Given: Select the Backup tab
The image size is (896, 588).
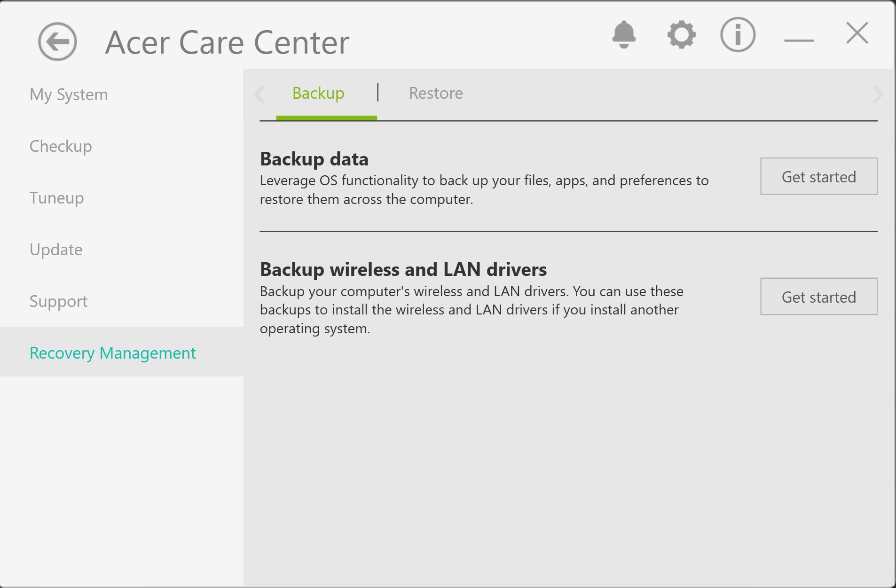Looking at the screenshot, I should (x=318, y=93).
